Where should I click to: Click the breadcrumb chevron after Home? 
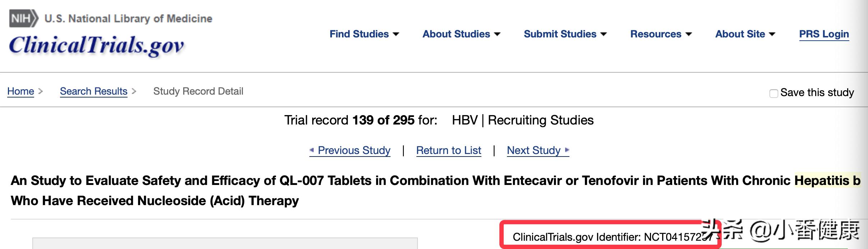(x=41, y=91)
